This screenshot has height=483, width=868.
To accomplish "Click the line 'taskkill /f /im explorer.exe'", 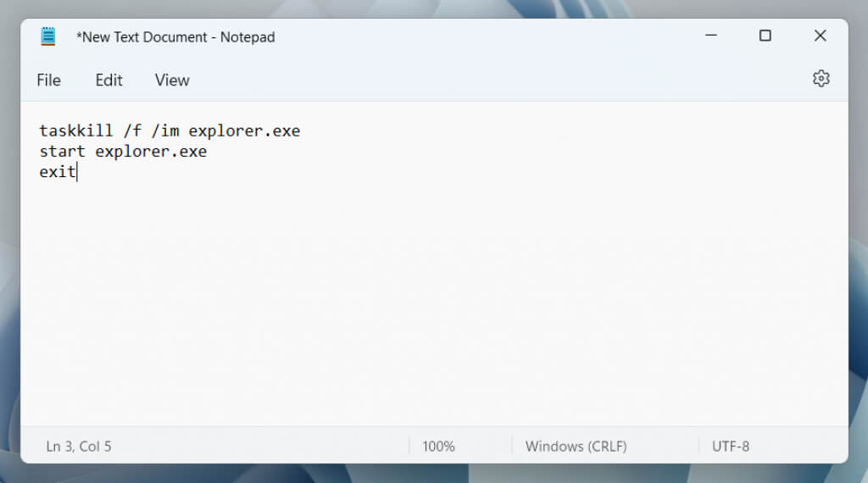I will pos(170,131).
